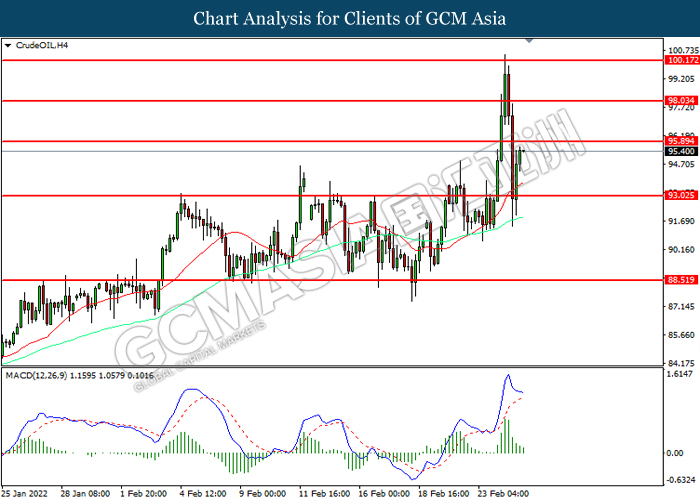Click the 1.6147 MACD scale value
This screenshot has height=500, width=700.
(x=680, y=374)
